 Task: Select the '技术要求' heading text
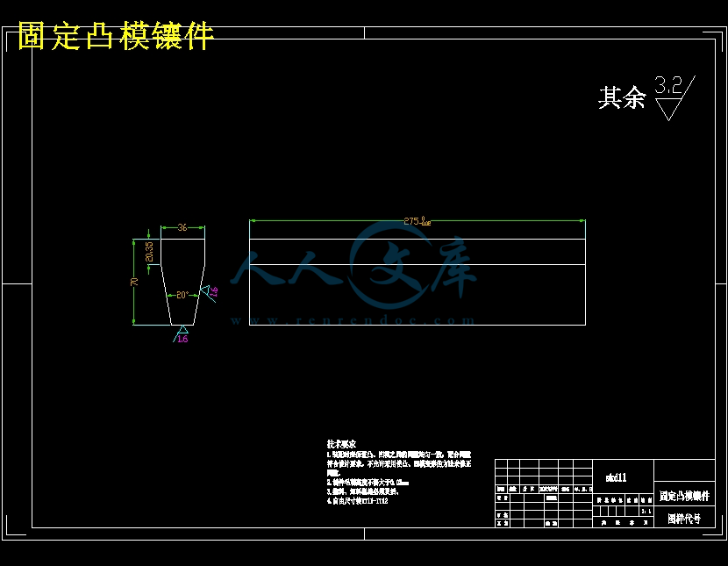341,444
